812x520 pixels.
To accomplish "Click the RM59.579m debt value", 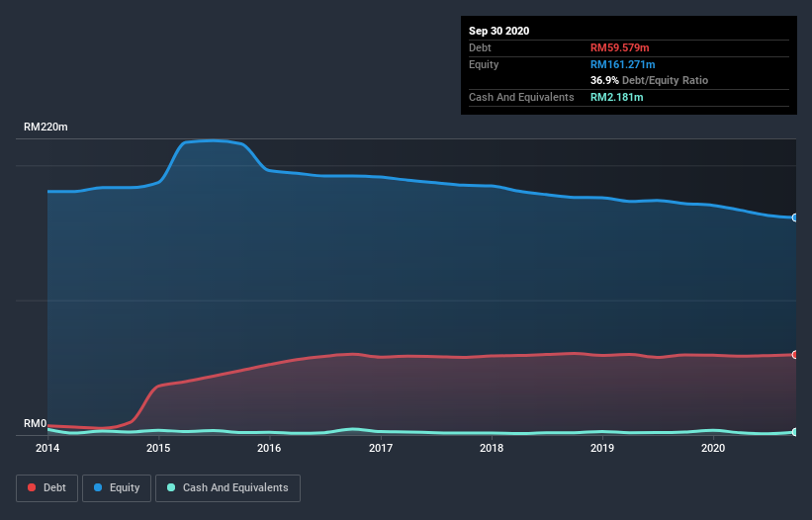I will [620, 47].
